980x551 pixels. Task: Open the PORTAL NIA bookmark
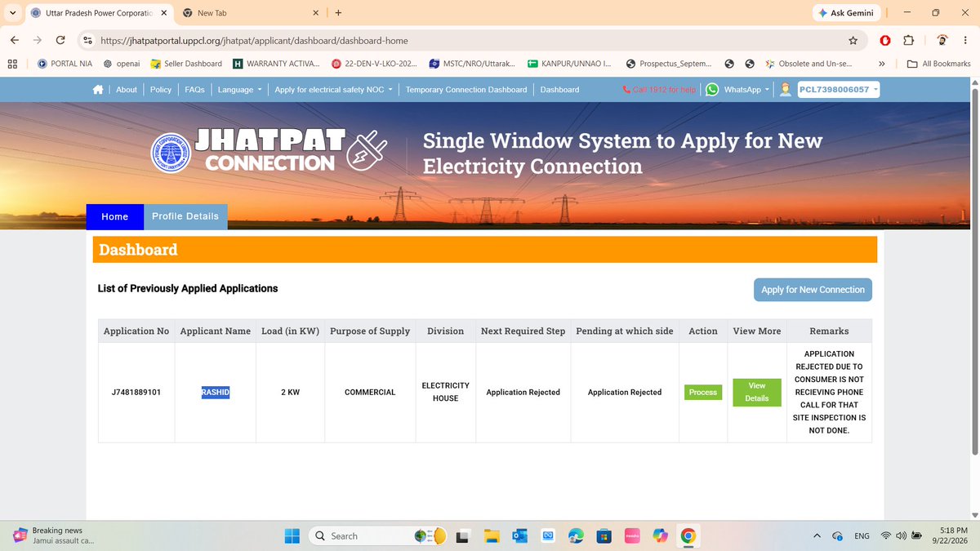tap(65, 64)
